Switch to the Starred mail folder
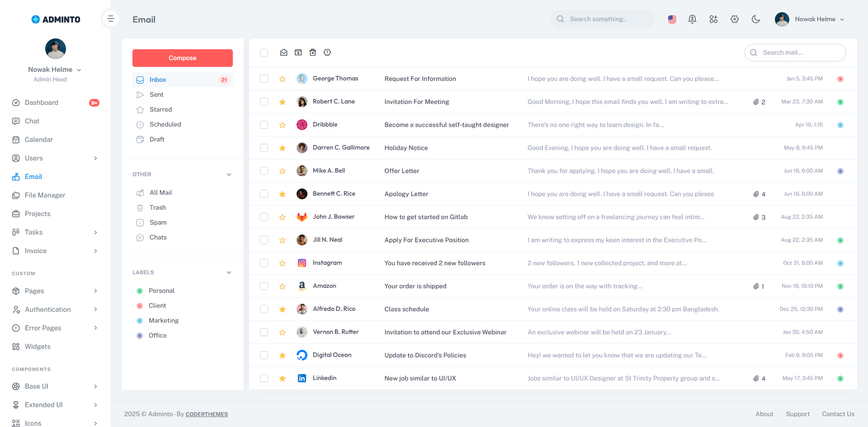 point(160,109)
